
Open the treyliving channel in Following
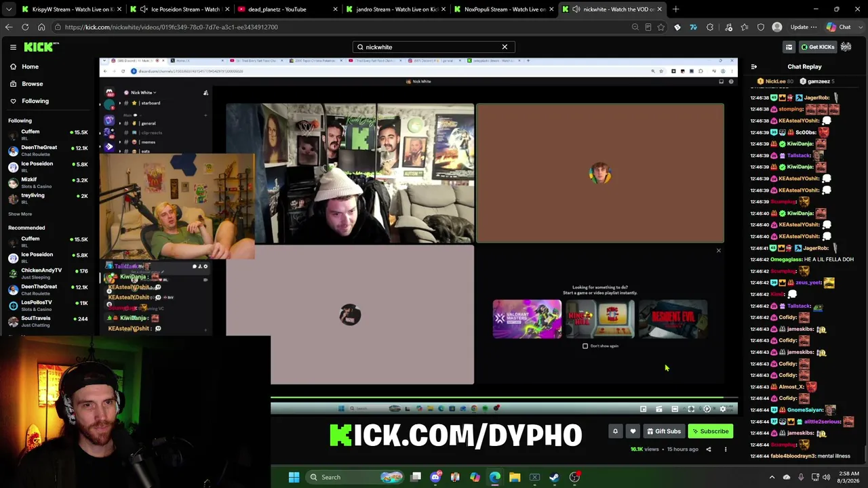coord(47,199)
